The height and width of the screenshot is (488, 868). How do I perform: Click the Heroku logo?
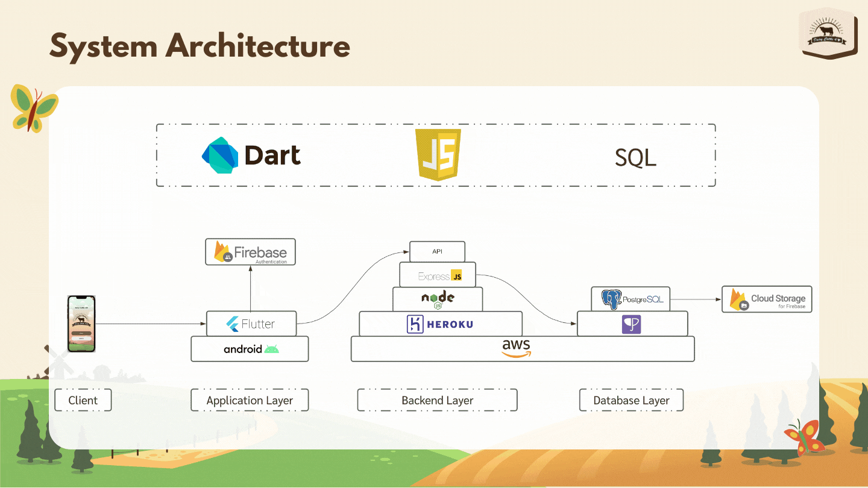point(440,324)
